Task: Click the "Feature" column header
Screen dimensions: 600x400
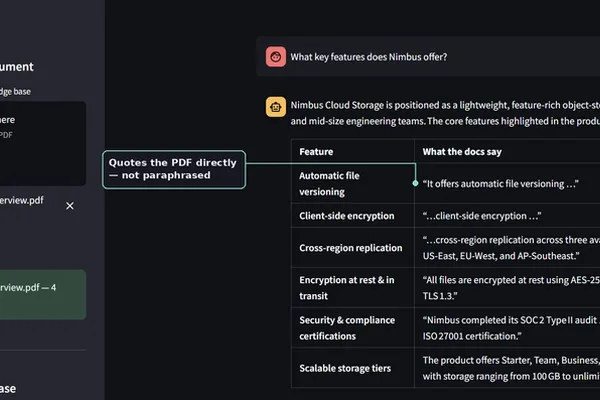Action: [x=352, y=152]
